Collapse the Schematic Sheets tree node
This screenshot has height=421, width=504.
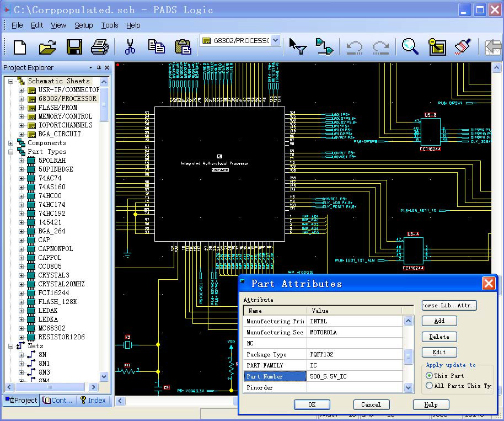[10, 81]
